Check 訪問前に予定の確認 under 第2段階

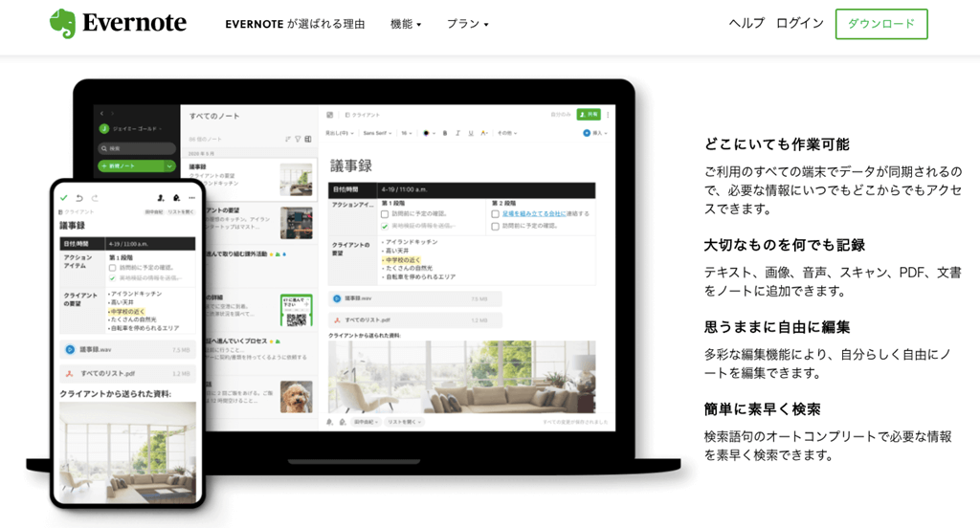pyautogui.click(x=495, y=226)
